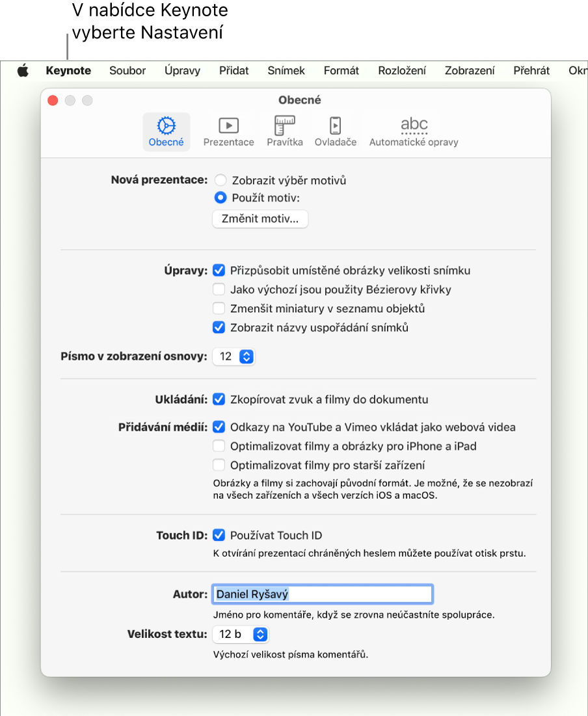The height and width of the screenshot is (716, 588).
Task: Select Zobrazit výběr motivů radio button
Action: (x=220, y=180)
